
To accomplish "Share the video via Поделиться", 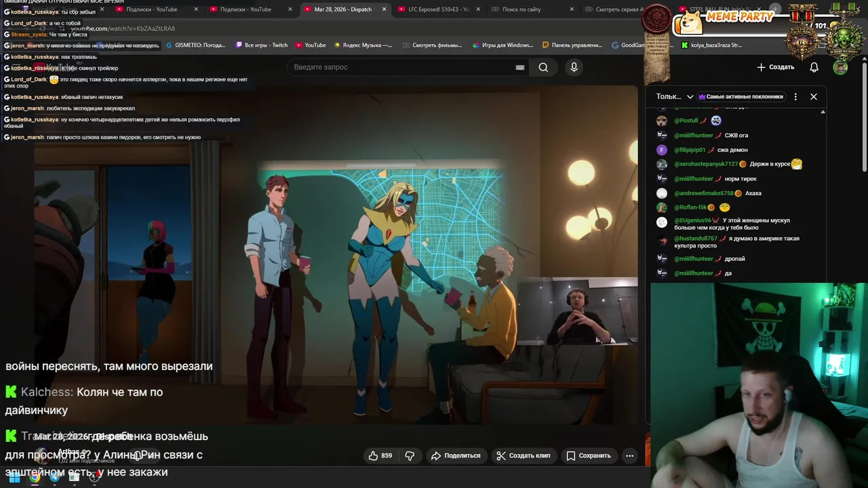I will [x=456, y=455].
